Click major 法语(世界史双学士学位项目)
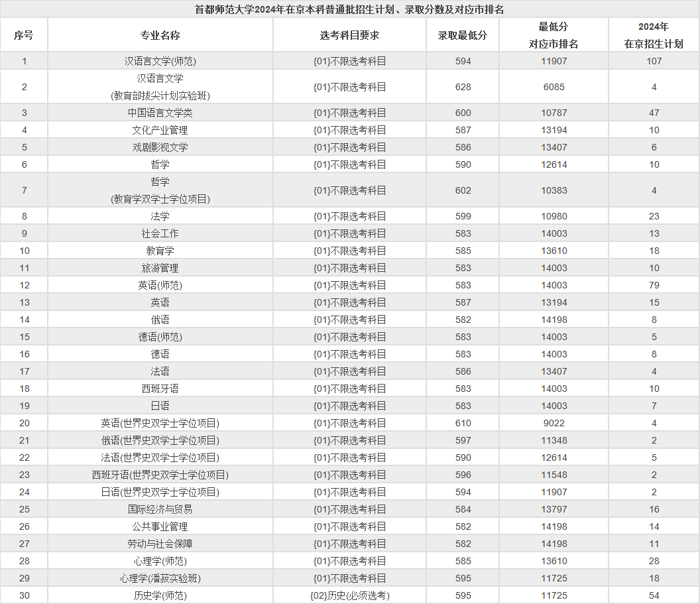 tap(160, 457)
